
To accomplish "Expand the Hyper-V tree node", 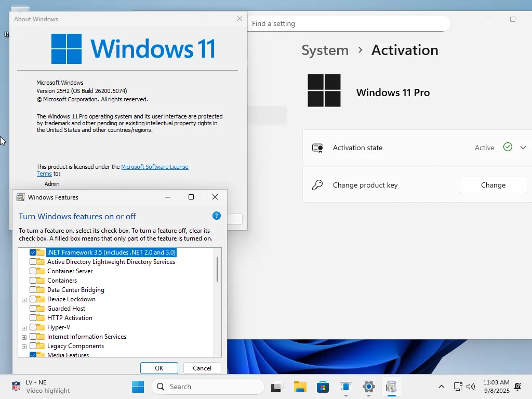I will pos(24,328).
